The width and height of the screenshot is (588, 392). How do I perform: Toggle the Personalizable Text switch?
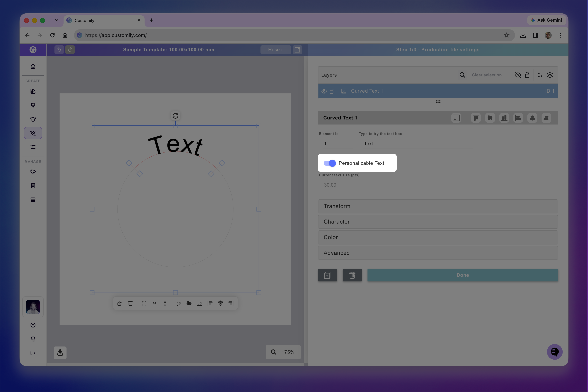click(330, 163)
